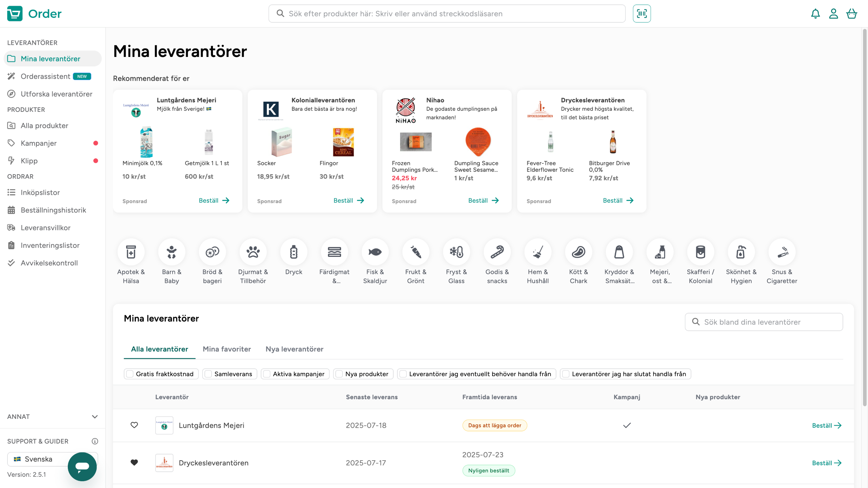Open the barcode scanner button
Image resolution: width=868 pixels, height=488 pixels.
[642, 14]
